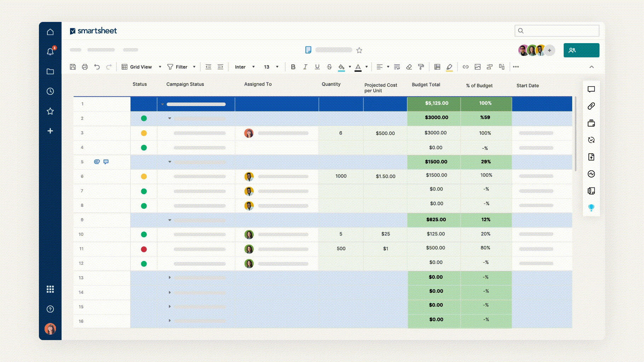This screenshot has height=362, width=644.
Task: Open Notifications bell in sidebar
Action: click(x=50, y=52)
